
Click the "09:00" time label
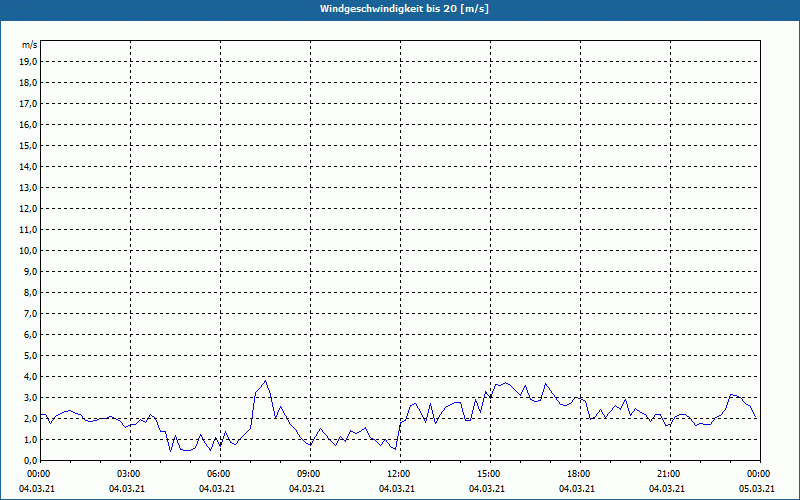310,474
